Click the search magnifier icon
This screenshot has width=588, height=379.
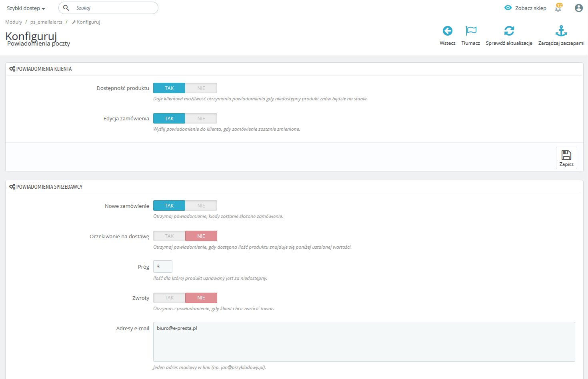[66, 8]
